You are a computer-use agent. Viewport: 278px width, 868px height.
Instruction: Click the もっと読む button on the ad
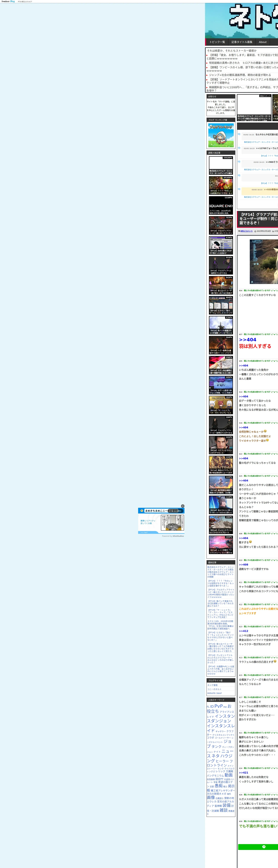[x=175, y=511]
